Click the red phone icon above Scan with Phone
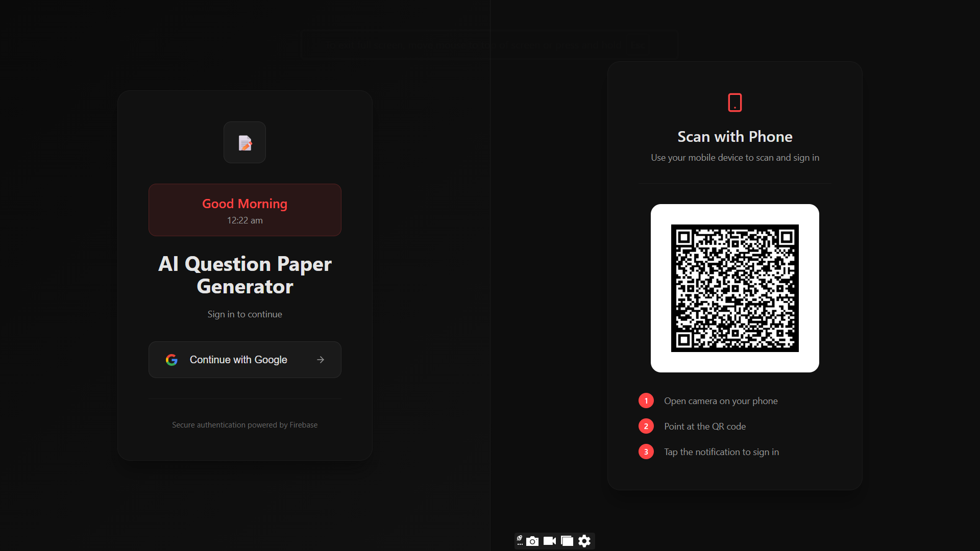The width and height of the screenshot is (980, 551). 734,103
